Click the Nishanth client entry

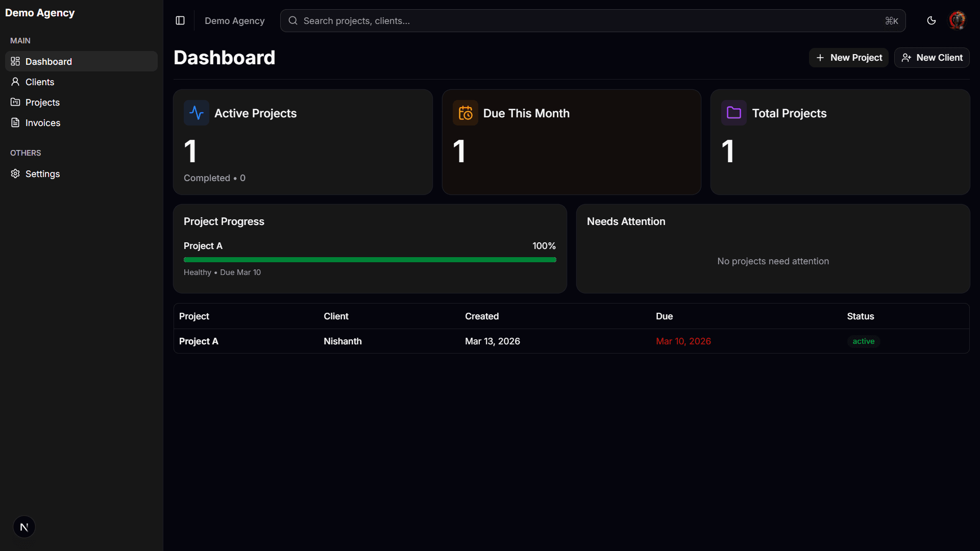(x=342, y=341)
